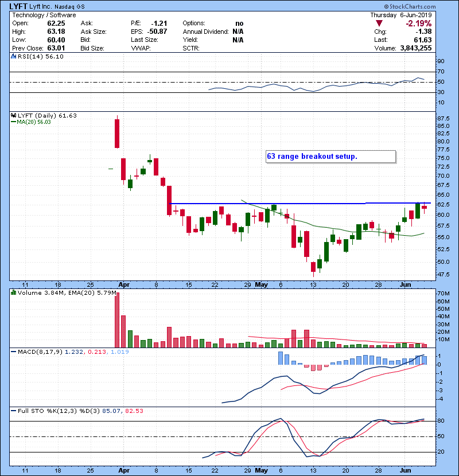Click the Low value 60.40
This screenshot has height=476, width=459.
tap(56, 40)
